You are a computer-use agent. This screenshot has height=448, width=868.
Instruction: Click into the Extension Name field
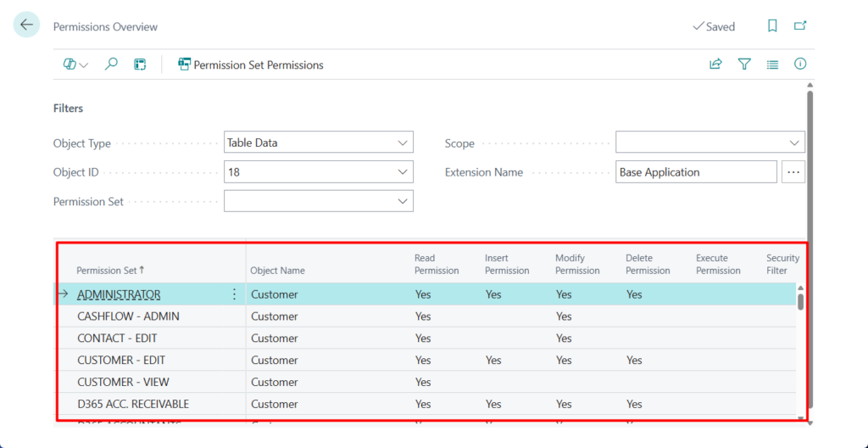click(695, 172)
